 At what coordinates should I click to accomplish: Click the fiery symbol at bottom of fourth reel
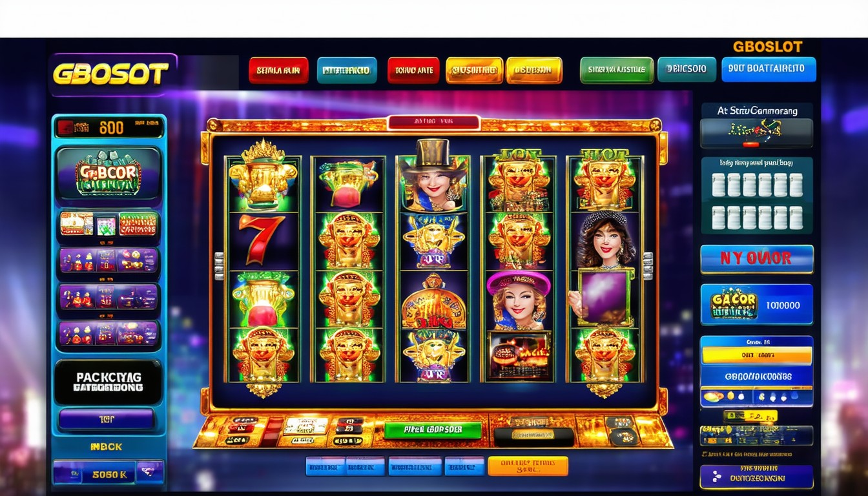pos(520,355)
